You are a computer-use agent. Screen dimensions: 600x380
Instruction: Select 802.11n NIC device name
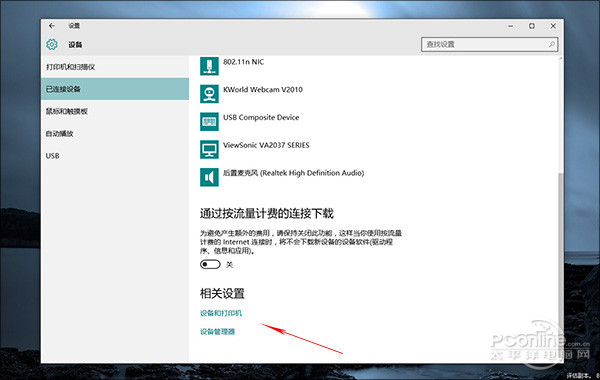coord(243,62)
